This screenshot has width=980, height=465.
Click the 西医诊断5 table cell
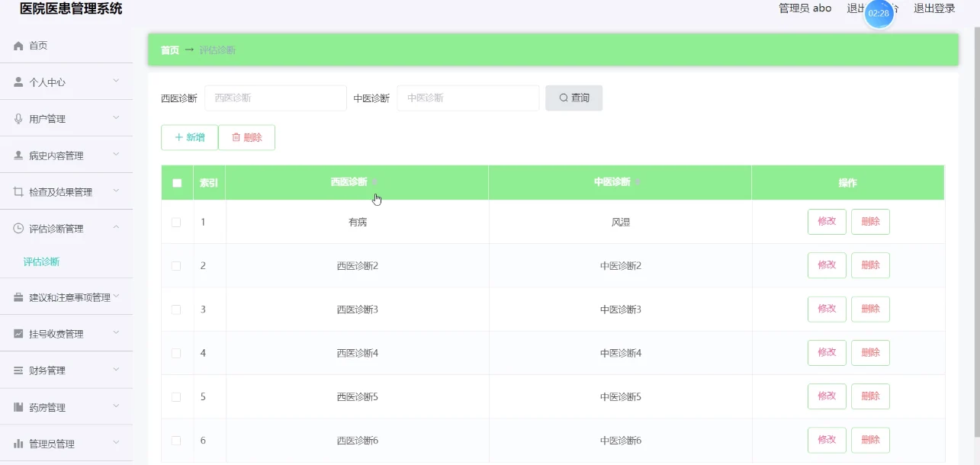click(357, 397)
